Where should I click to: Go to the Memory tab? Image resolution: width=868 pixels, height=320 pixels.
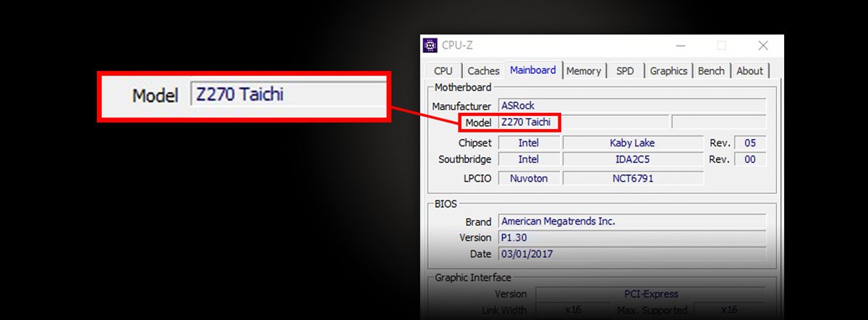pyautogui.click(x=583, y=70)
